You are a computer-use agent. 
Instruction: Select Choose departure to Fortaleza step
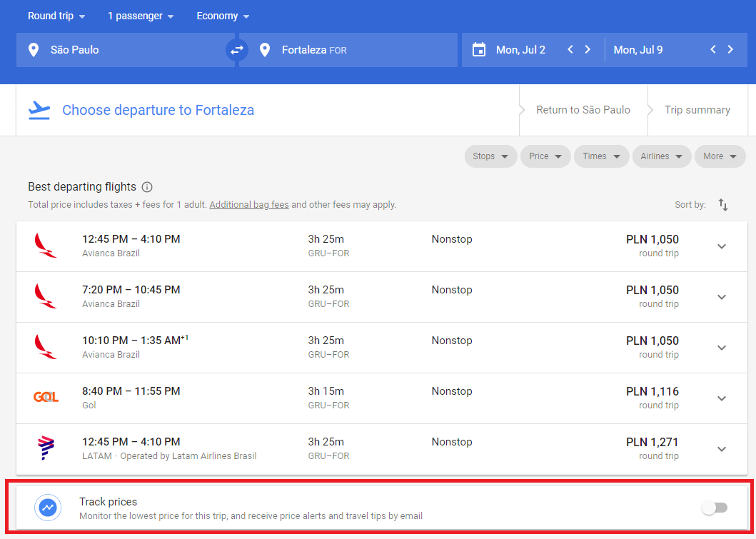point(158,111)
